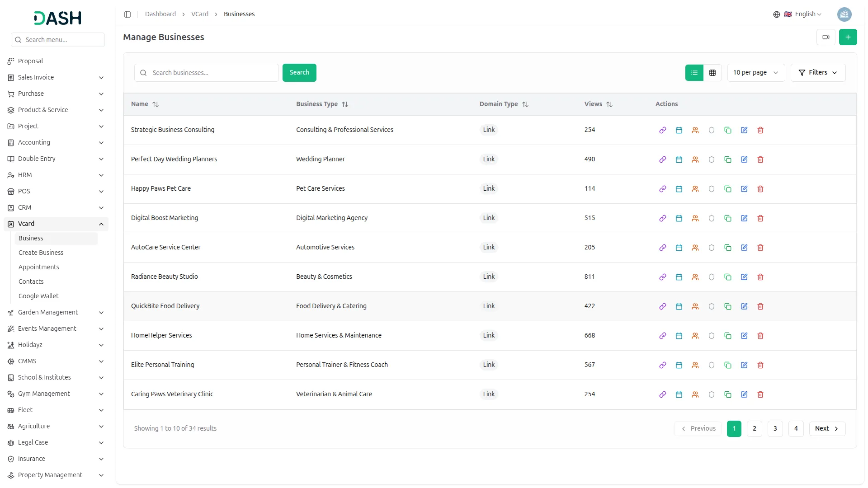Expand the Filters dropdown
This screenshot has height=488, width=868.
click(x=818, y=73)
